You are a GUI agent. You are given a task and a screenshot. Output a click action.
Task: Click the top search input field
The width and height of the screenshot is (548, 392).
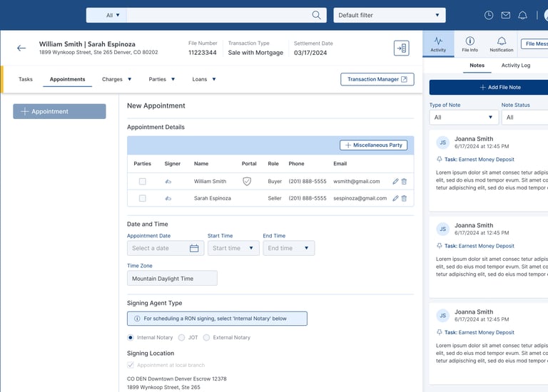(219, 15)
